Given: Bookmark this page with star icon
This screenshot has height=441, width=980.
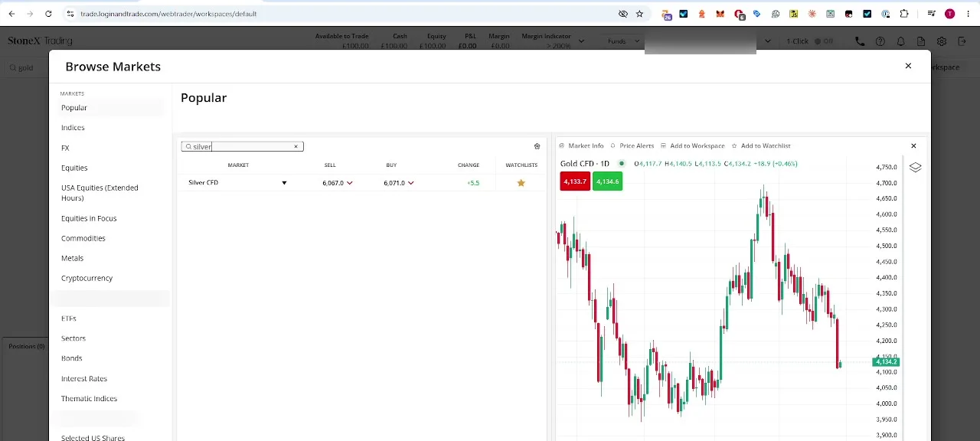Looking at the screenshot, I should coord(639,14).
